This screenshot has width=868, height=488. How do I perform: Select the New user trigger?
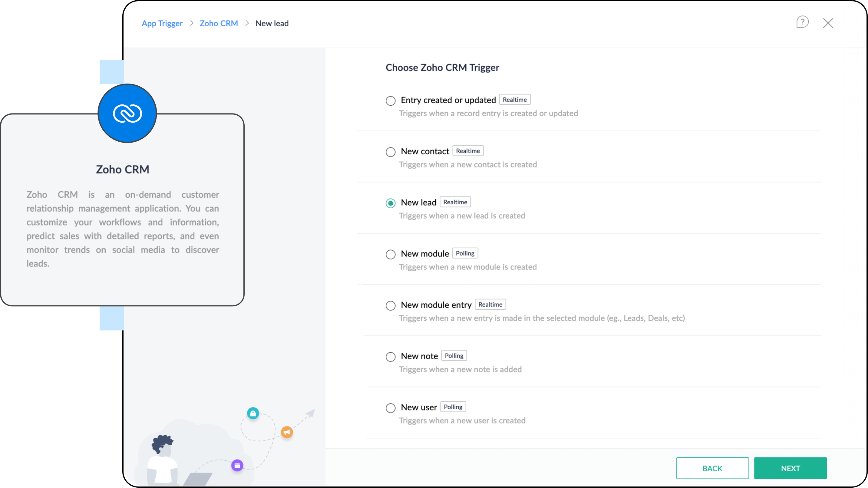391,408
